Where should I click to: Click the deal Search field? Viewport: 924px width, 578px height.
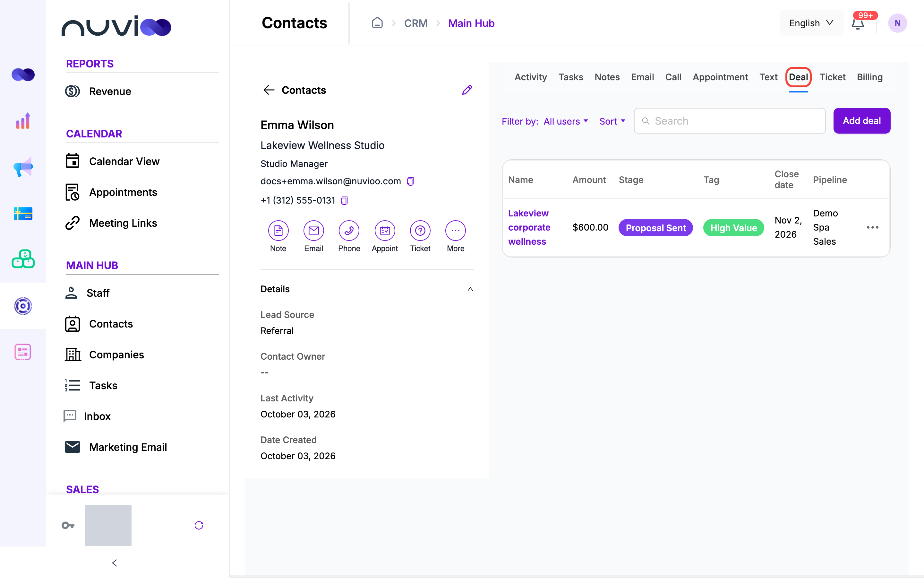(x=729, y=121)
